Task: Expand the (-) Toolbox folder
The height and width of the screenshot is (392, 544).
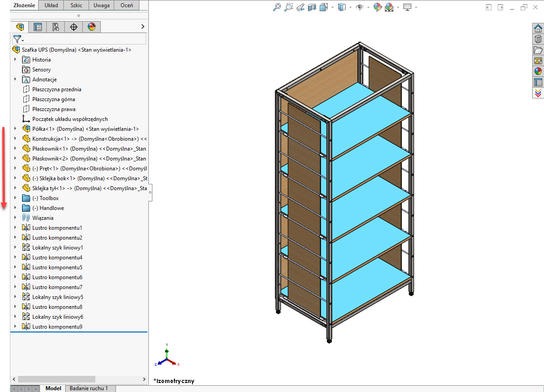Action: [x=15, y=198]
